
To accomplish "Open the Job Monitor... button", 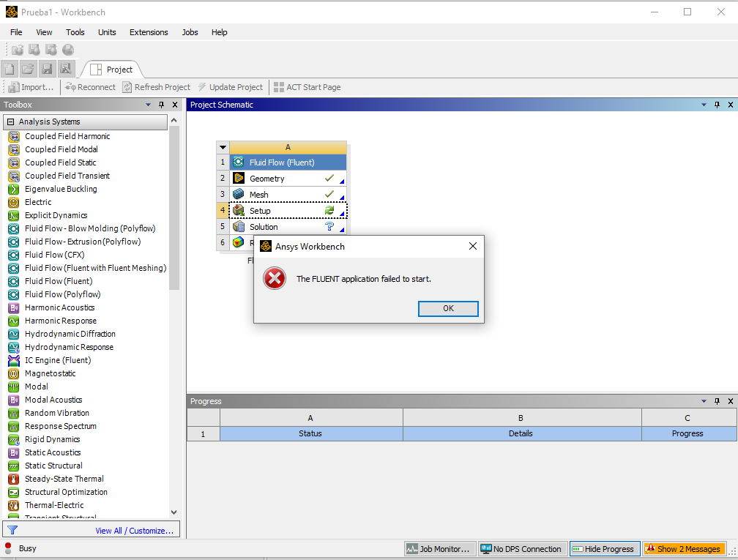I will tap(439, 549).
